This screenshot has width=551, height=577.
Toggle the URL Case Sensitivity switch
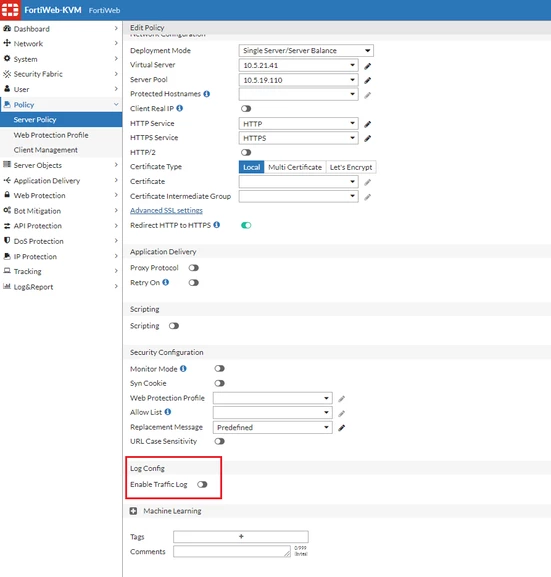click(x=219, y=441)
